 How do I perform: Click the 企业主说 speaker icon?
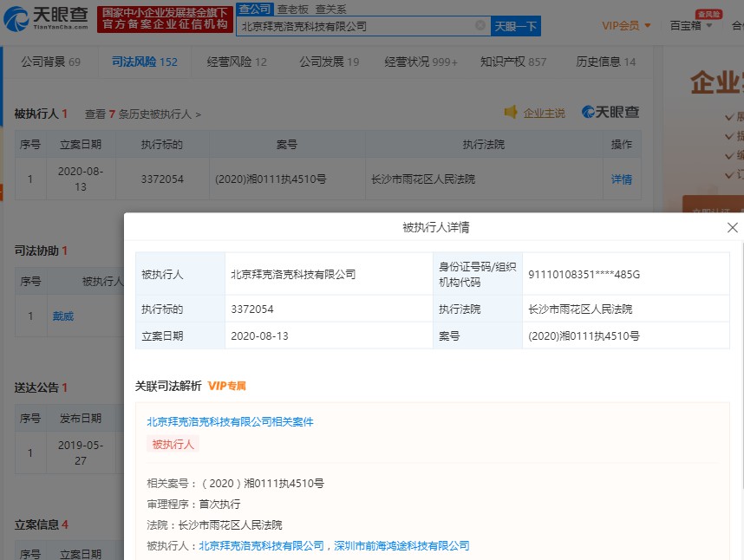pyautogui.click(x=511, y=113)
